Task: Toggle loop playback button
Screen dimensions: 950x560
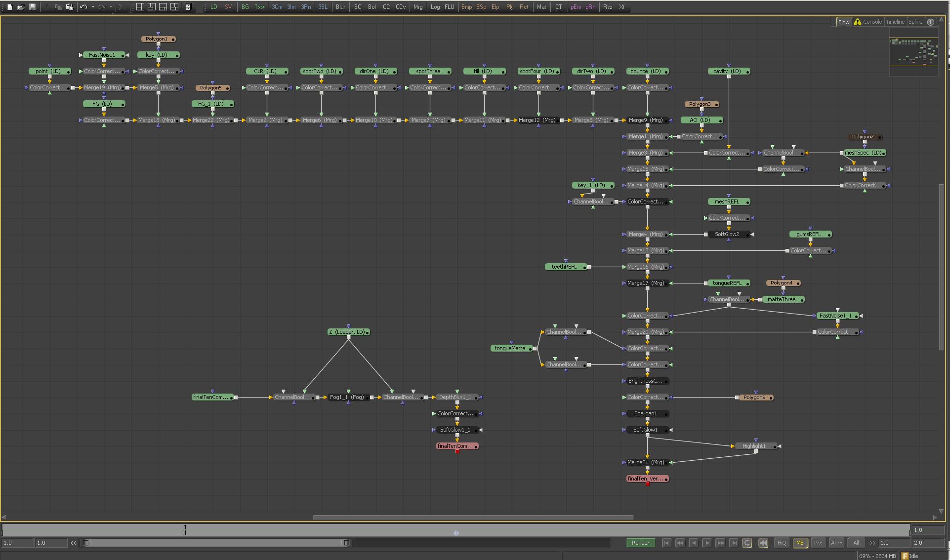Action: pyautogui.click(x=747, y=543)
